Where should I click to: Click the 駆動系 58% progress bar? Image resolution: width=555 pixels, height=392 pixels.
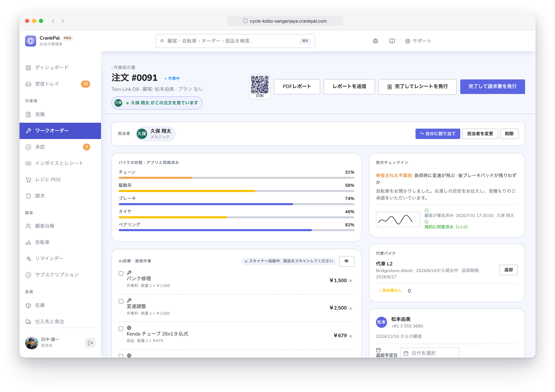tap(237, 191)
